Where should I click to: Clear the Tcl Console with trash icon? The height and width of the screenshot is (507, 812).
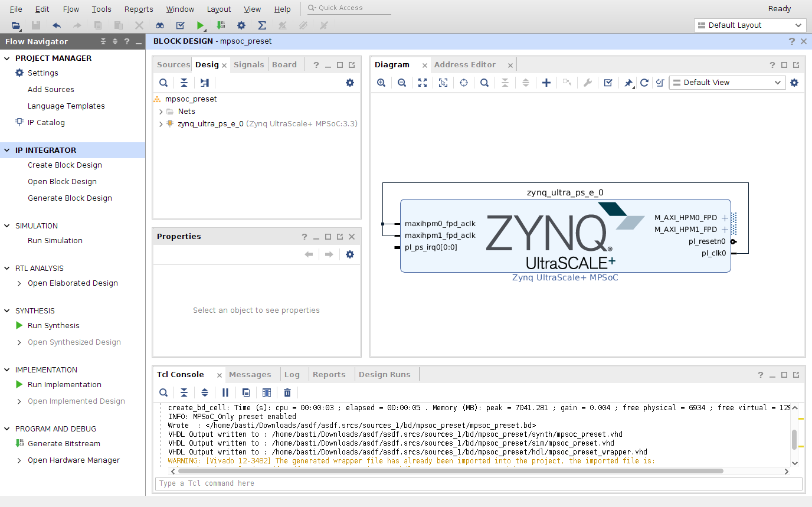click(287, 392)
